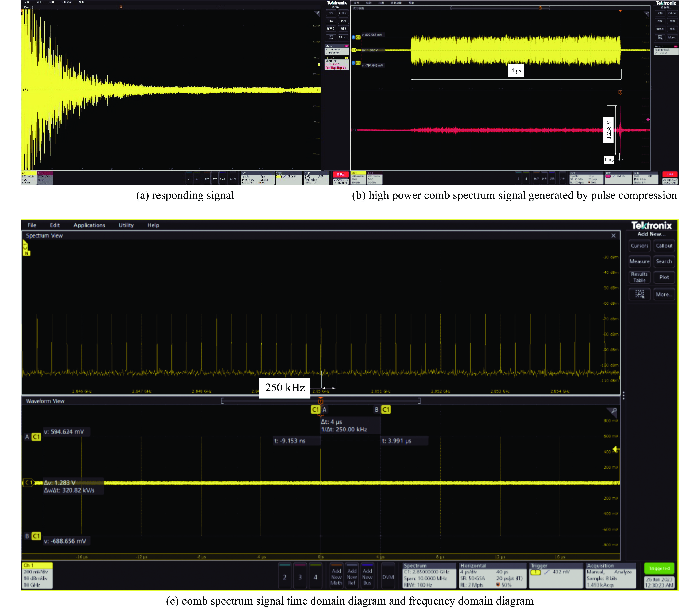Click the t: -9.153 ns cursor readout
The image size is (700, 608).
[297, 441]
